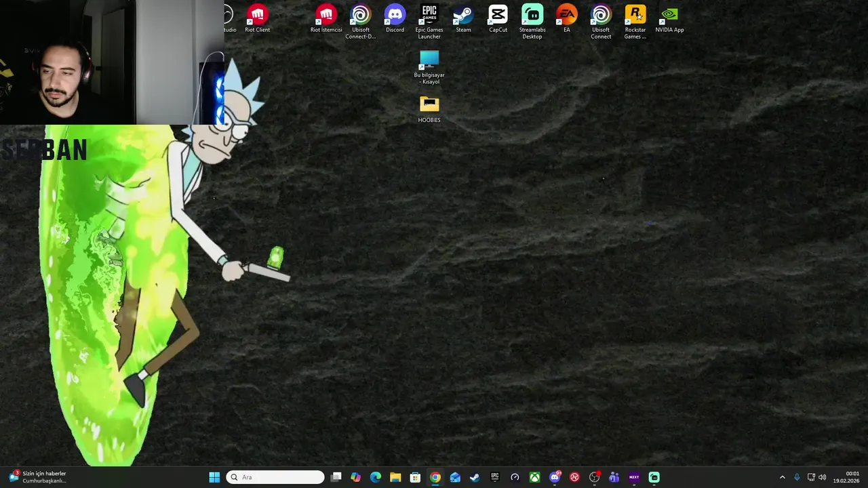Select the CapCut desktop shortcut
Screen dimensions: 868x488
click(x=498, y=19)
